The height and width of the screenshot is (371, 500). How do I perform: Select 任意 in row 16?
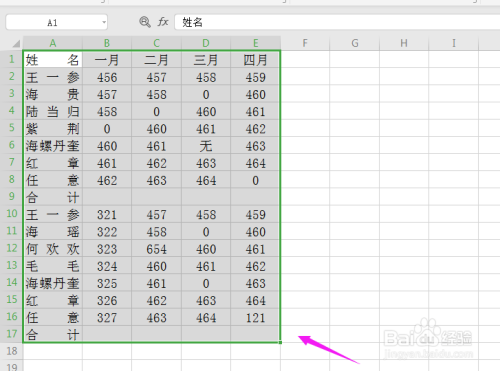coord(53,317)
